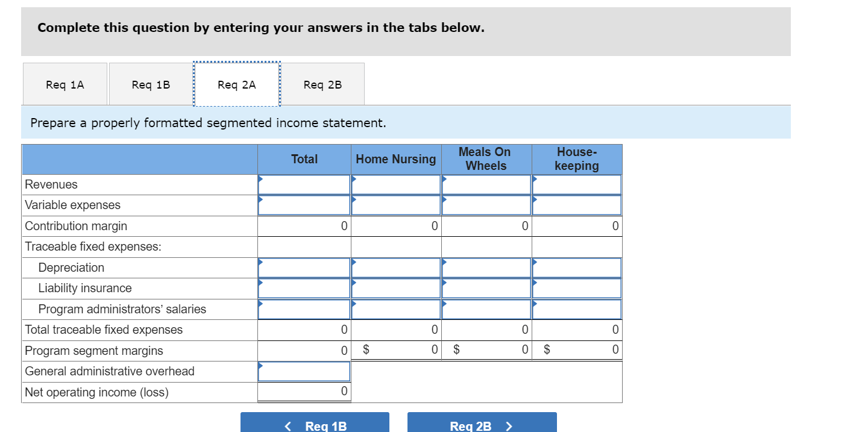The image size is (868, 432).
Task: Click the Meals On Wheels Revenues cell
Action: 486,184
